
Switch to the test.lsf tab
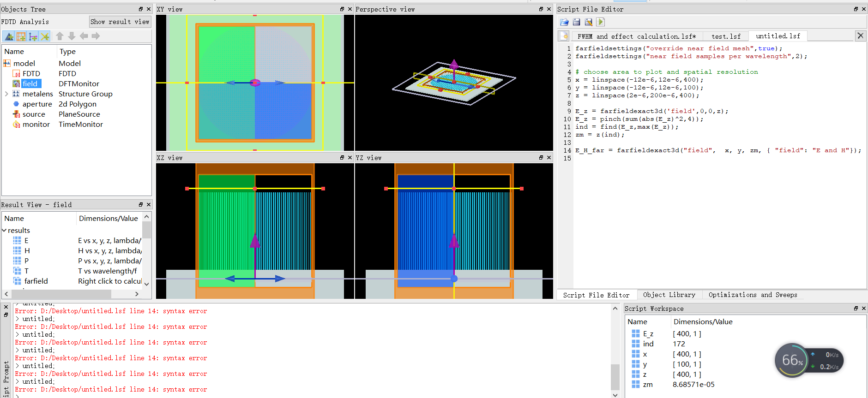726,36
